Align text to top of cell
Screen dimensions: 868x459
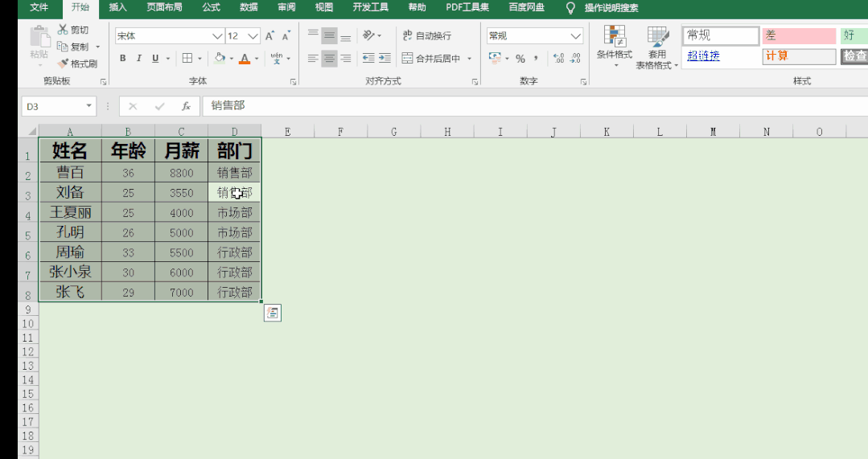point(313,36)
